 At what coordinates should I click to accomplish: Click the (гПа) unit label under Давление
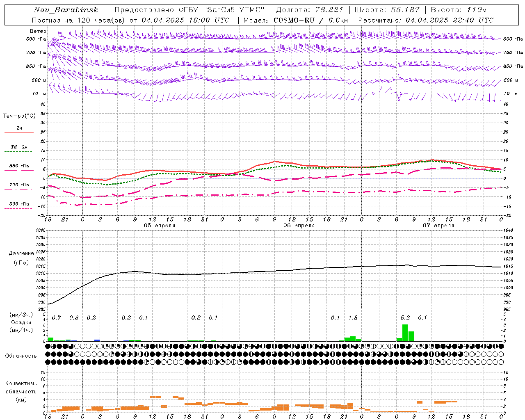pyautogui.click(x=21, y=263)
